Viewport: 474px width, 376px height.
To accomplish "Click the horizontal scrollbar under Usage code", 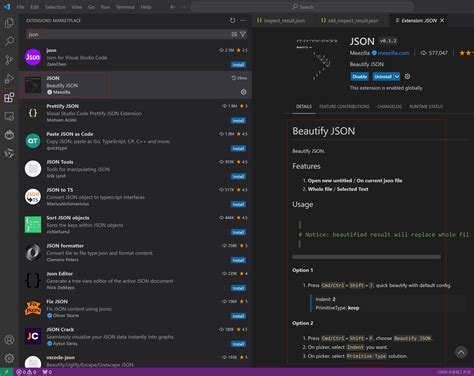I will (x=366, y=257).
